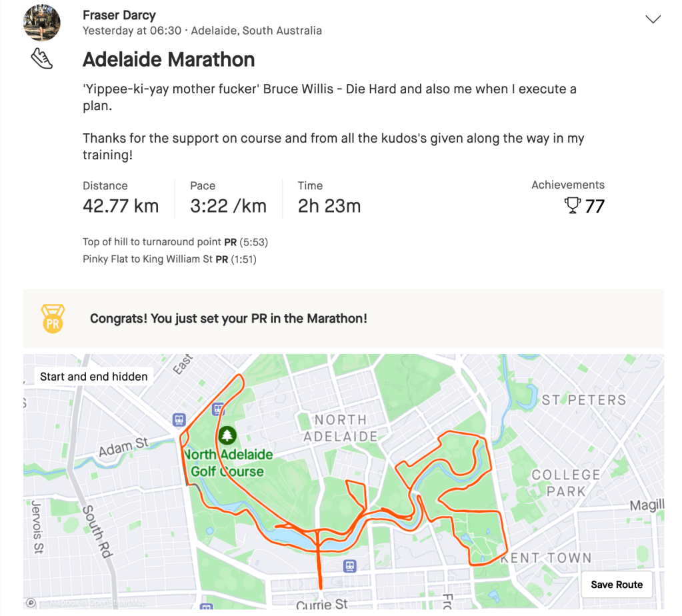Open the Adelaide Marathon activity title
Image resolution: width=682 pixels, height=616 pixels.
coord(169,59)
